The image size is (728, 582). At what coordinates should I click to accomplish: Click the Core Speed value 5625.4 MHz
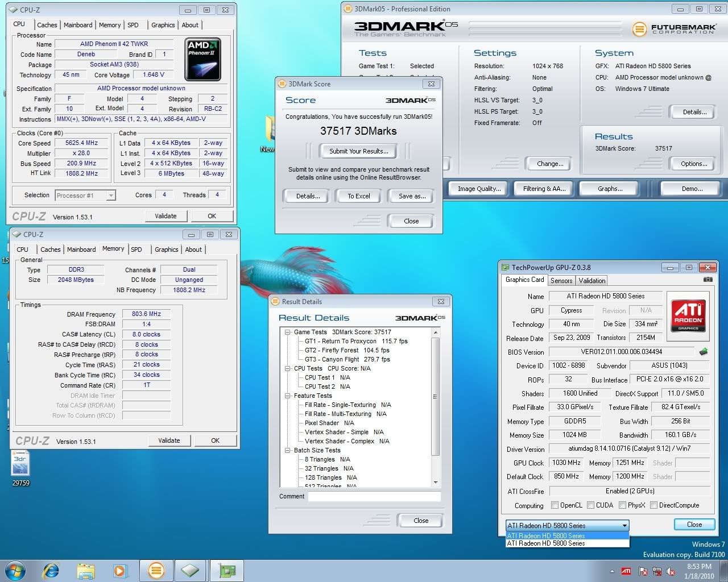[x=81, y=143]
